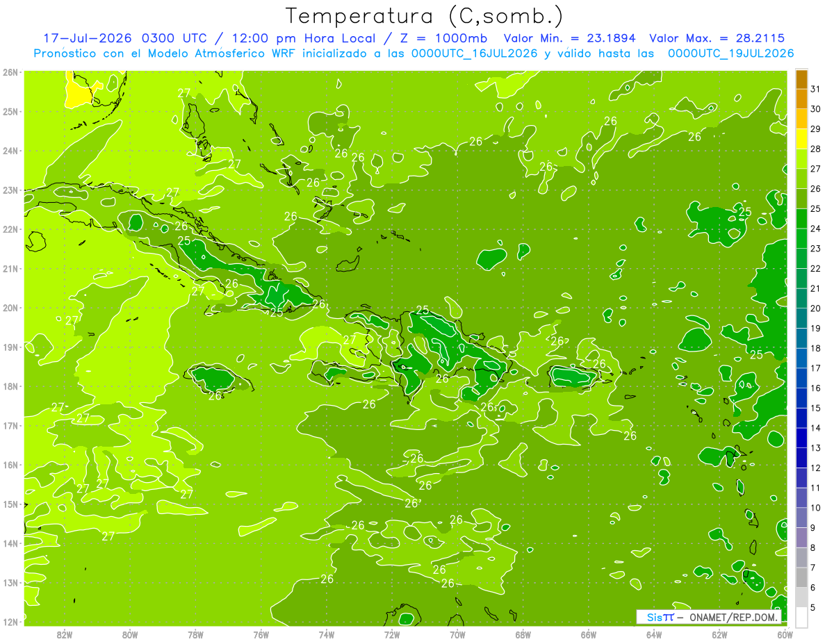The height and width of the screenshot is (644, 834).
Task: Click the "60W" longitude axis label
Action: tap(785, 634)
